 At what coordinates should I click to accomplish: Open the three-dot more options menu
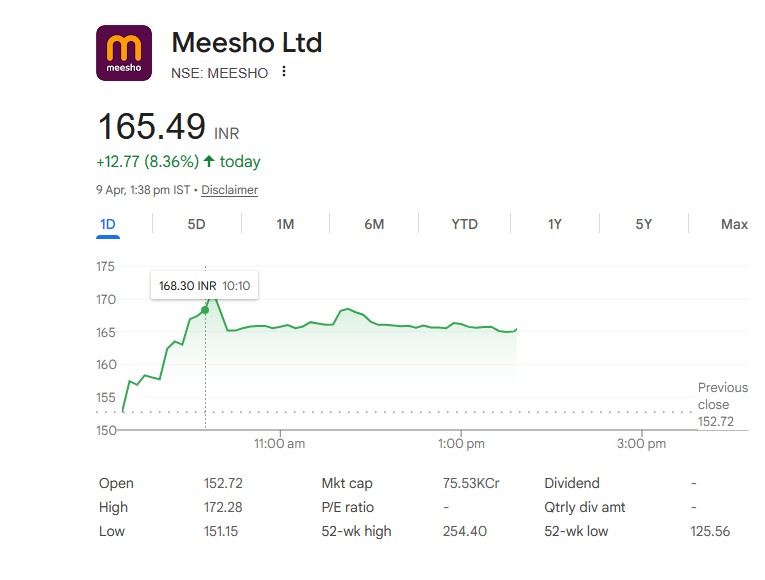click(284, 72)
